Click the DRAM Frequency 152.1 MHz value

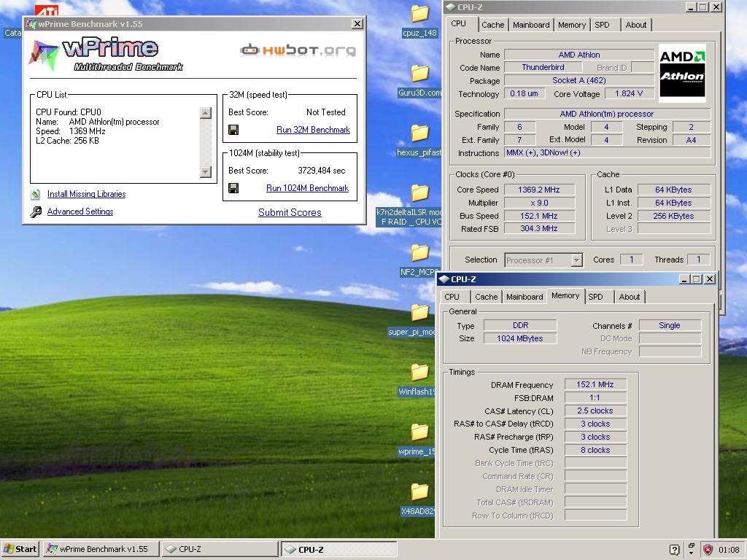click(595, 384)
